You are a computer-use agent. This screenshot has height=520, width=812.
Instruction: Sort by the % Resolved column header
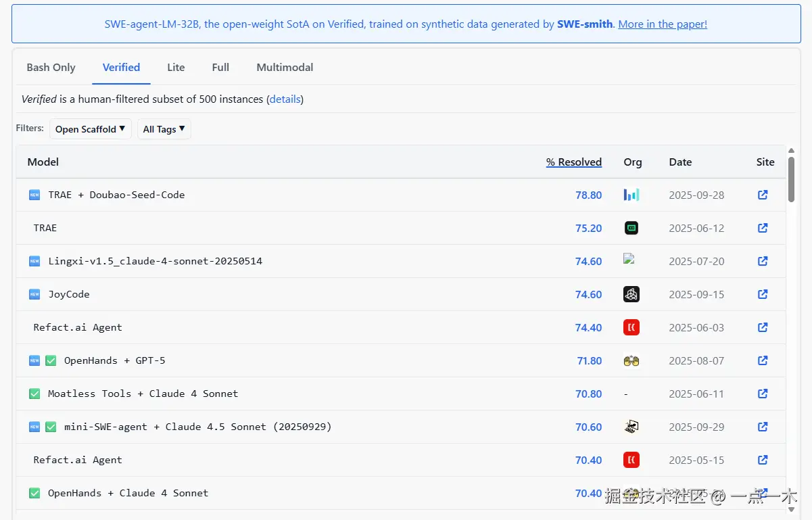click(574, 162)
